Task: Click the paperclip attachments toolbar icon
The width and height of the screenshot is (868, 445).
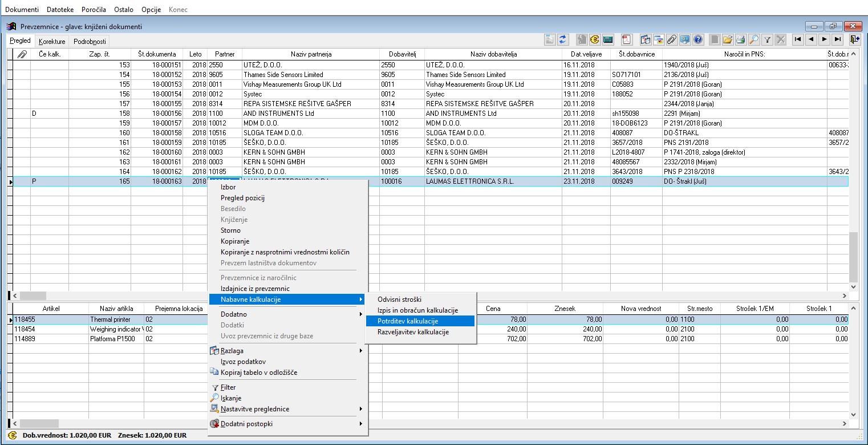Action: tap(672, 40)
